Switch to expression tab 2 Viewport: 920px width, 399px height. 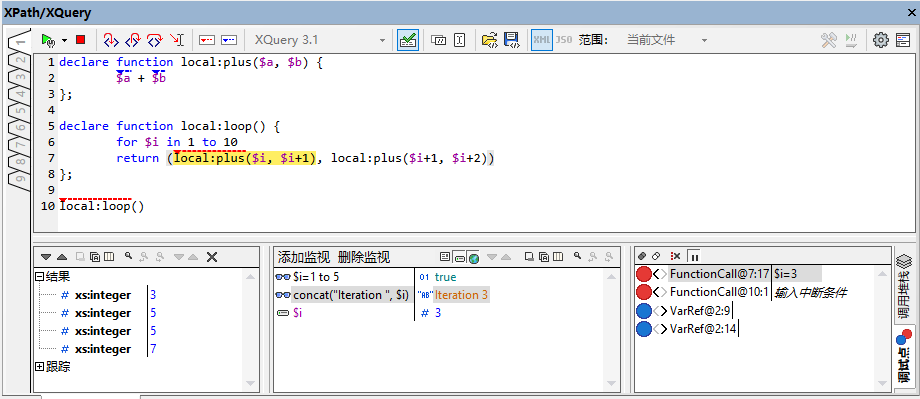pos(20,60)
